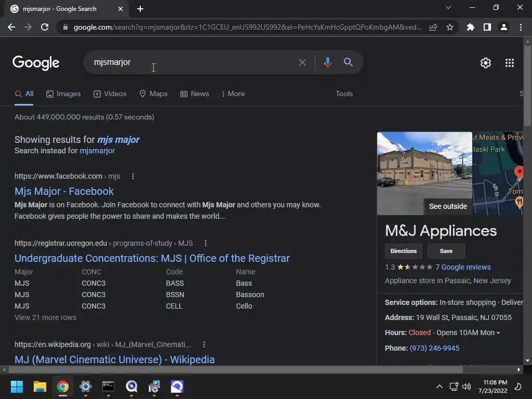Open options for the Wikipedia result

point(204,345)
